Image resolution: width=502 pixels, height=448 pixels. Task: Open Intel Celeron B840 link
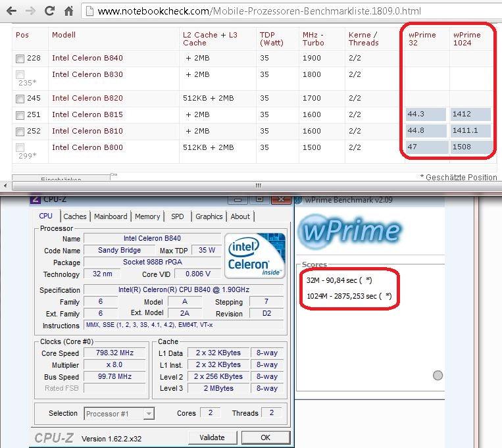click(88, 58)
